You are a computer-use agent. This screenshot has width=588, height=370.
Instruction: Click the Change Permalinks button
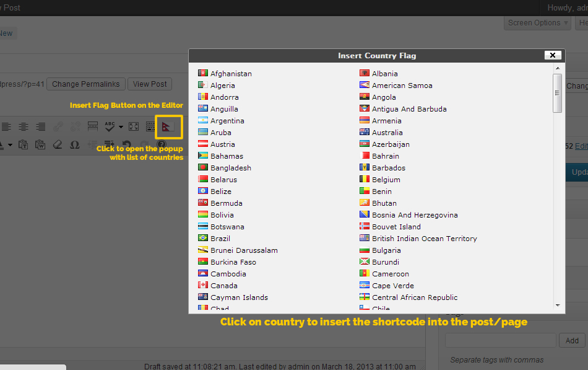click(85, 84)
